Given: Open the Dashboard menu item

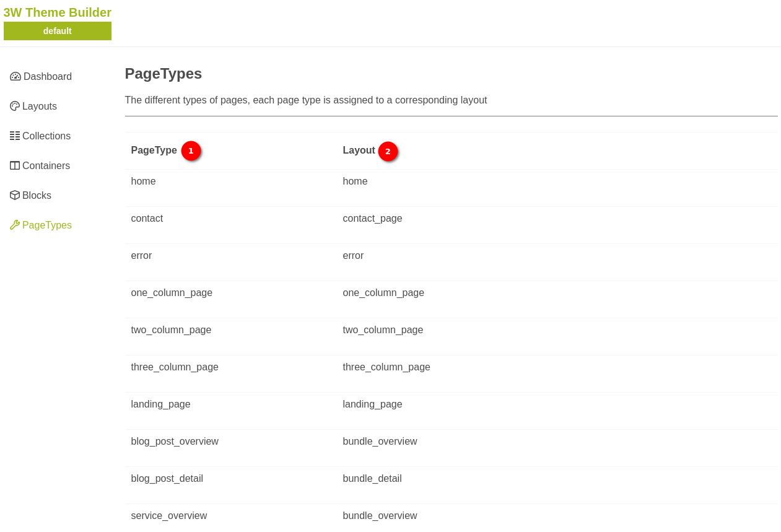Looking at the screenshot, I should pos(47,77).
